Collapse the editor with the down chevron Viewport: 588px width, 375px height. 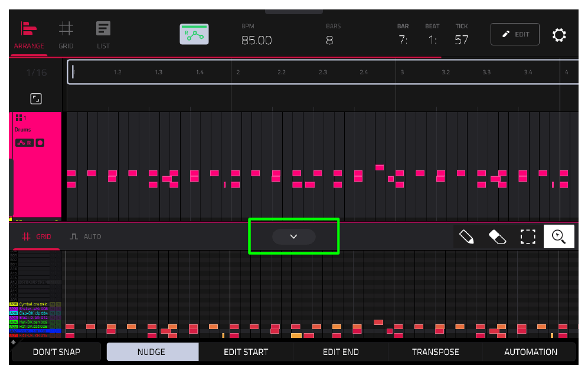293,236
